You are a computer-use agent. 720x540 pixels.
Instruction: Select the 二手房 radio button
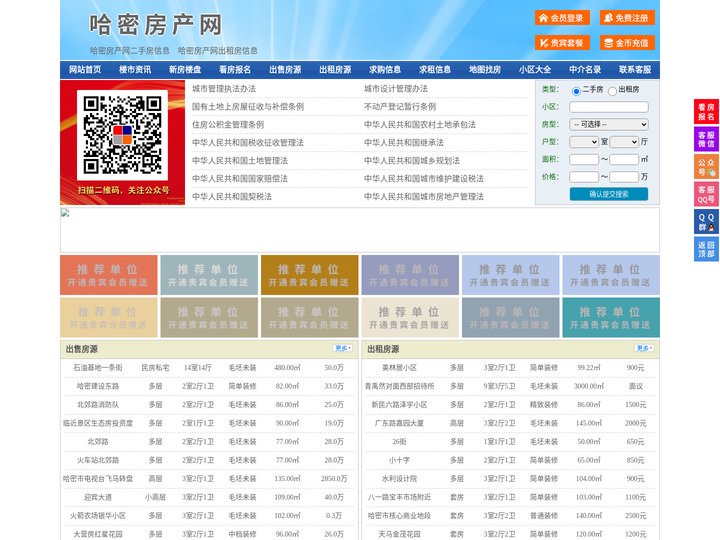[576, 91]
